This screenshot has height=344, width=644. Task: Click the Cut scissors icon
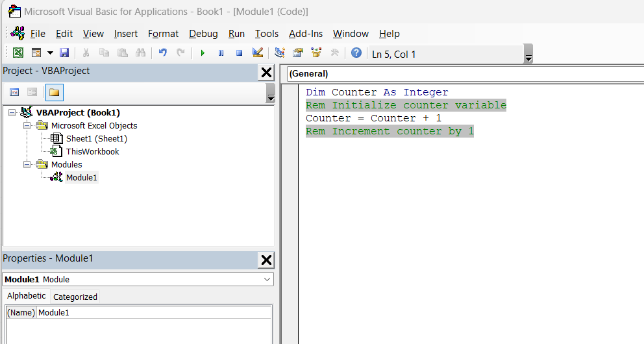pos(86,53)
